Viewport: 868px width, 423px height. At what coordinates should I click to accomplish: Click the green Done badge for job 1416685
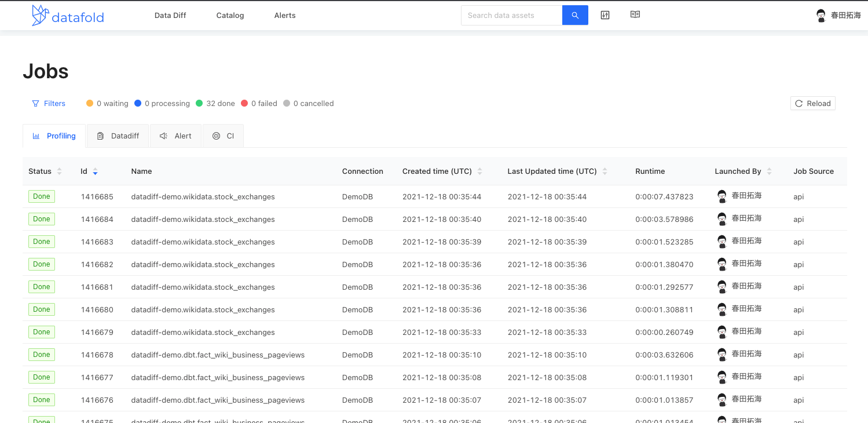(x=41, y=196)
